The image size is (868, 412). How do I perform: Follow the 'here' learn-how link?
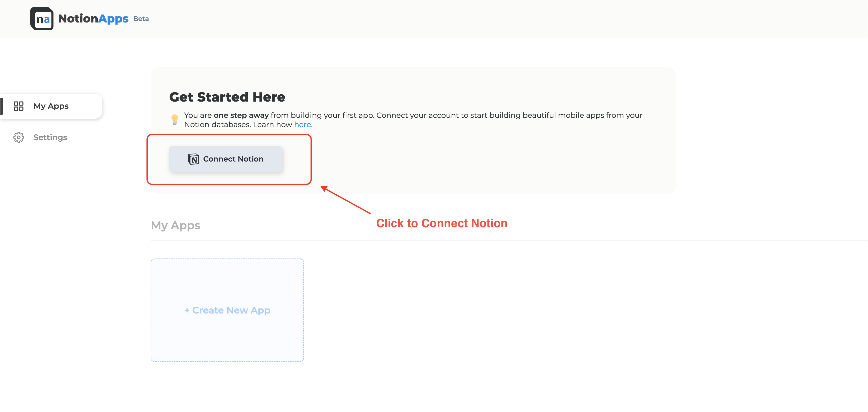tap(302, 125)
